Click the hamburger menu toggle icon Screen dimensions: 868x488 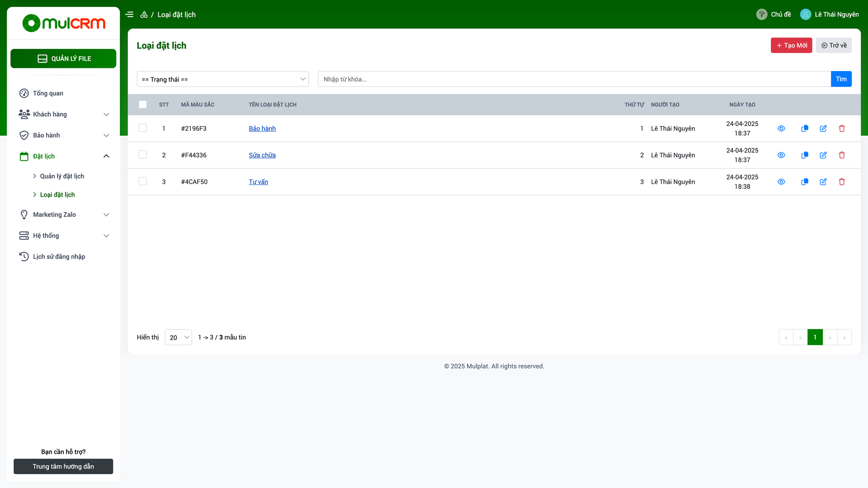129,14
